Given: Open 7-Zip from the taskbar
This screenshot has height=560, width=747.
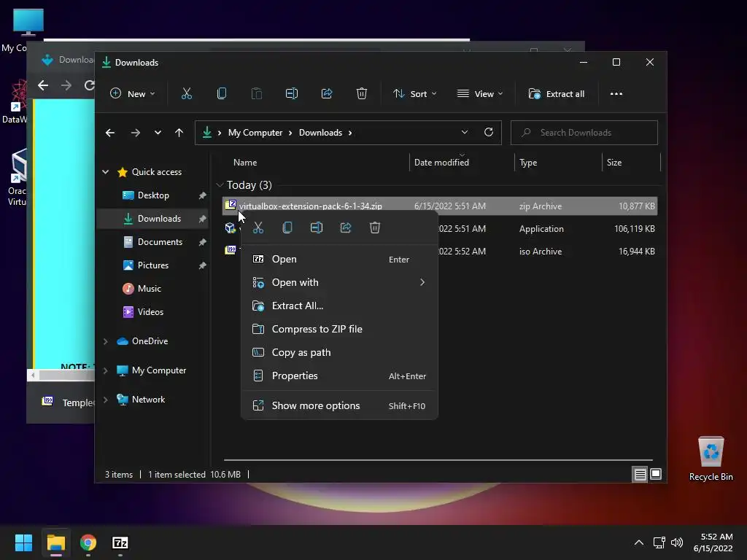Looking at the screenshot, I should pos(120,542).
